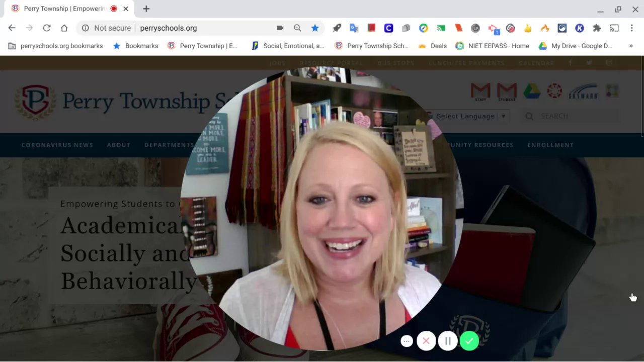Open Coronavirus News menu item

click(57, 145)
